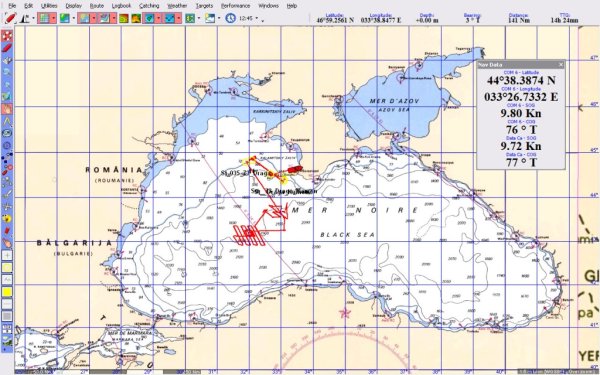This screenshot has height=375, width=600.
Task: Open the Targets menu
Action: pyautogui.click(x=204, y=6)
